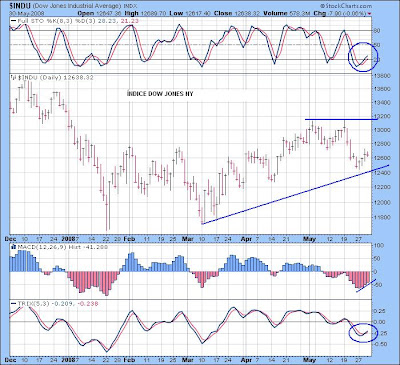
Task: Click the 13000 price axis label
Action: tap(381, 130)
